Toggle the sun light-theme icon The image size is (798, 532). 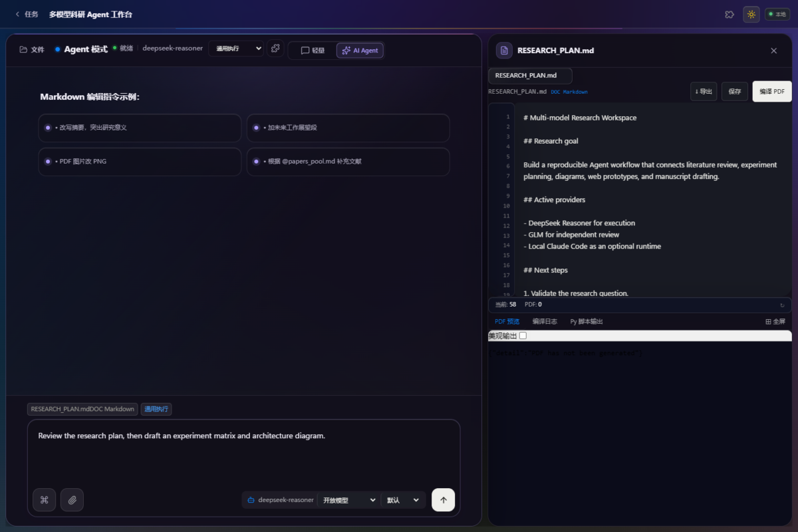click(x=751, y=14)
